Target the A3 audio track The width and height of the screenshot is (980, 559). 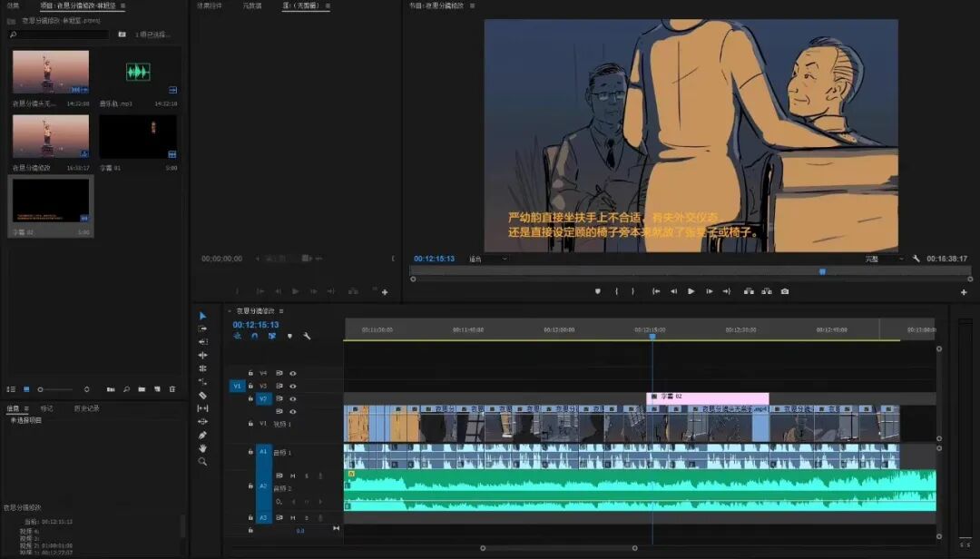(x=263, y=518)
